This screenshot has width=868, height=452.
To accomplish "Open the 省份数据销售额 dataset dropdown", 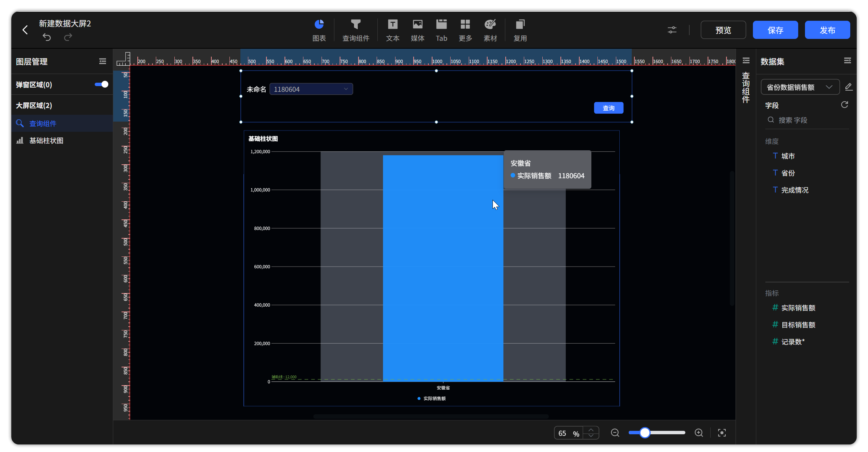I will 800,87.
